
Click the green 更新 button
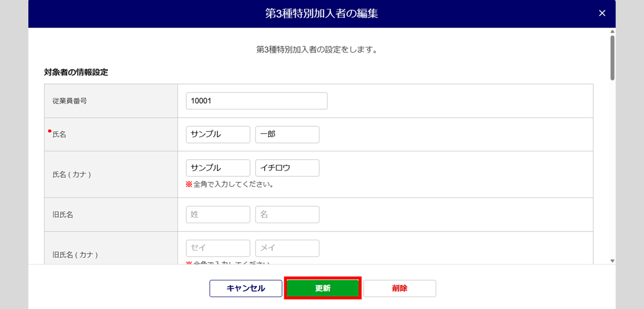pos(323,288)
